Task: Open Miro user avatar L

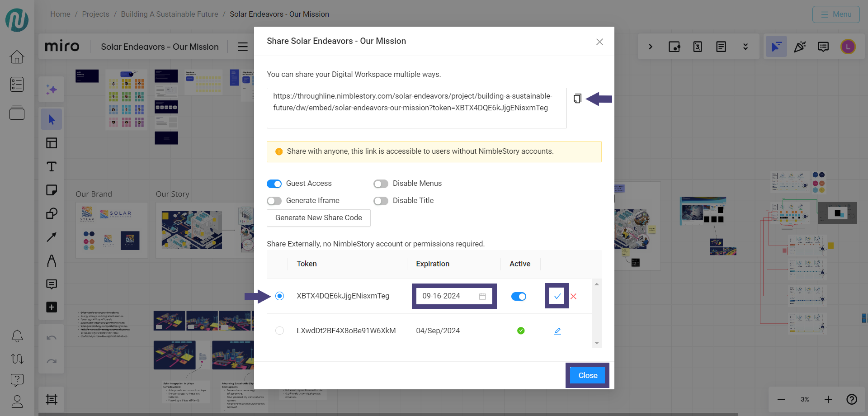Action: coord(848,47)
